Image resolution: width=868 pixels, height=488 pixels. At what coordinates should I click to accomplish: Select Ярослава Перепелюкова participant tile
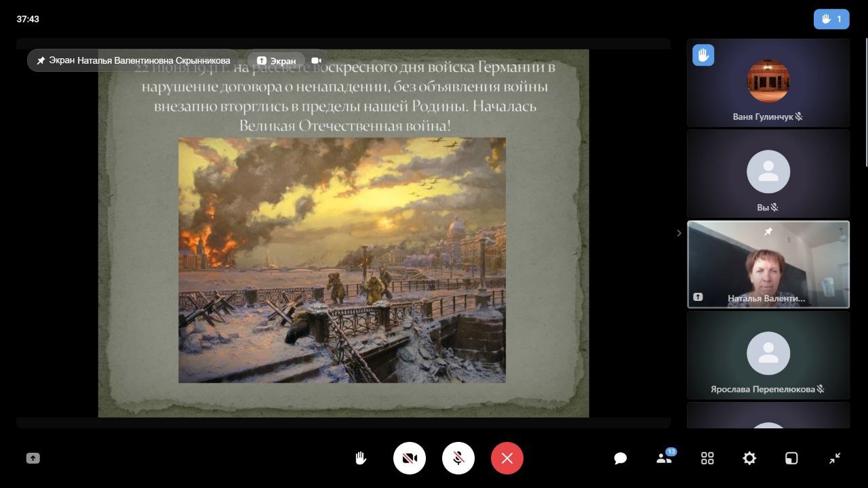(768, 355)
